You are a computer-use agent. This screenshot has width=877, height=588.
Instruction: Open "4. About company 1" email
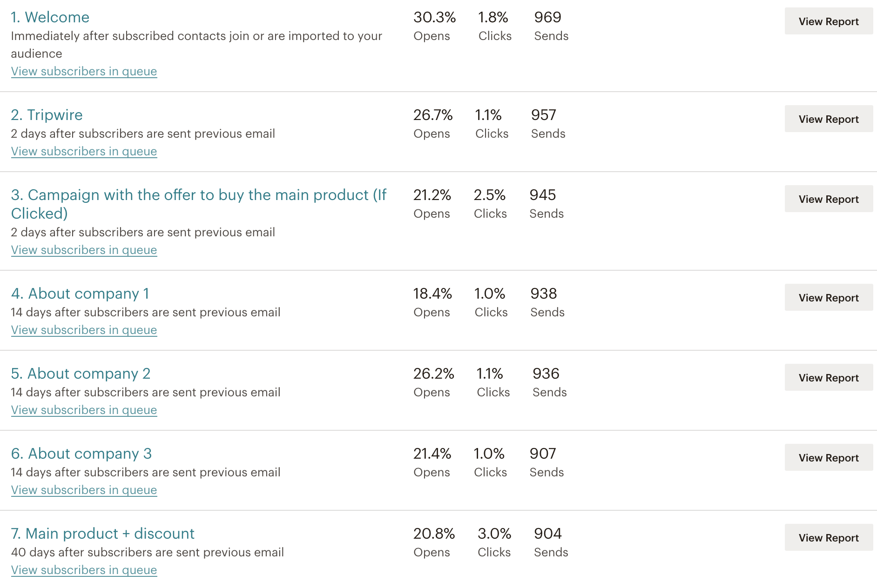click(80, 294)
